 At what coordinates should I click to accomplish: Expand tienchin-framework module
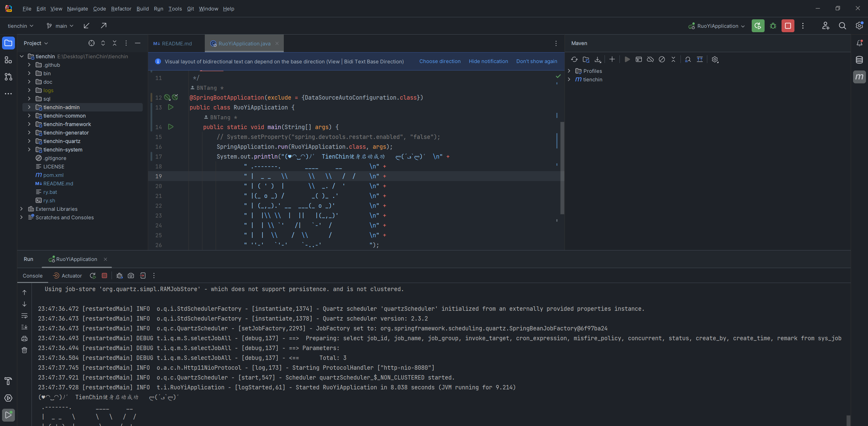tap(29, 124)
